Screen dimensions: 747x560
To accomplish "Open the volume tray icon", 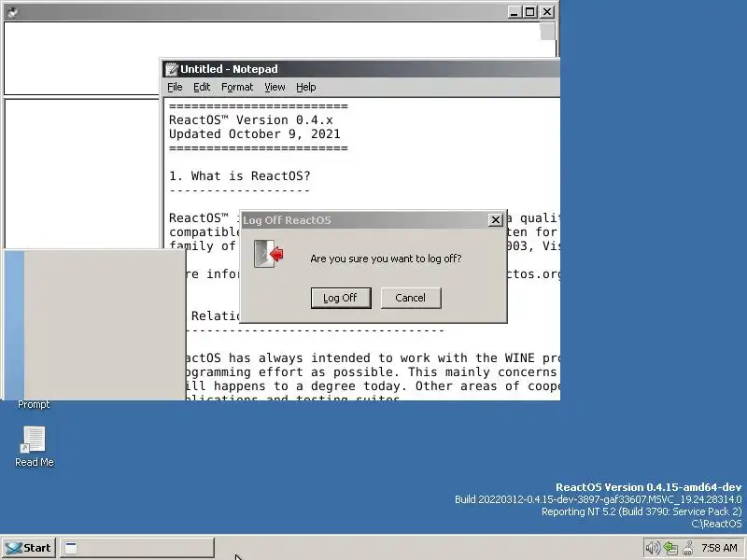I will click(653, 548).
